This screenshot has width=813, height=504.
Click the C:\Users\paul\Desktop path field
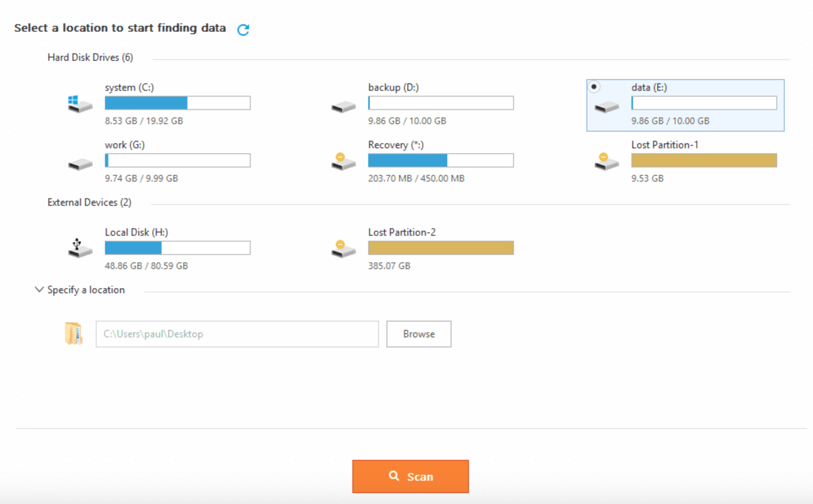tap(237, 334)
